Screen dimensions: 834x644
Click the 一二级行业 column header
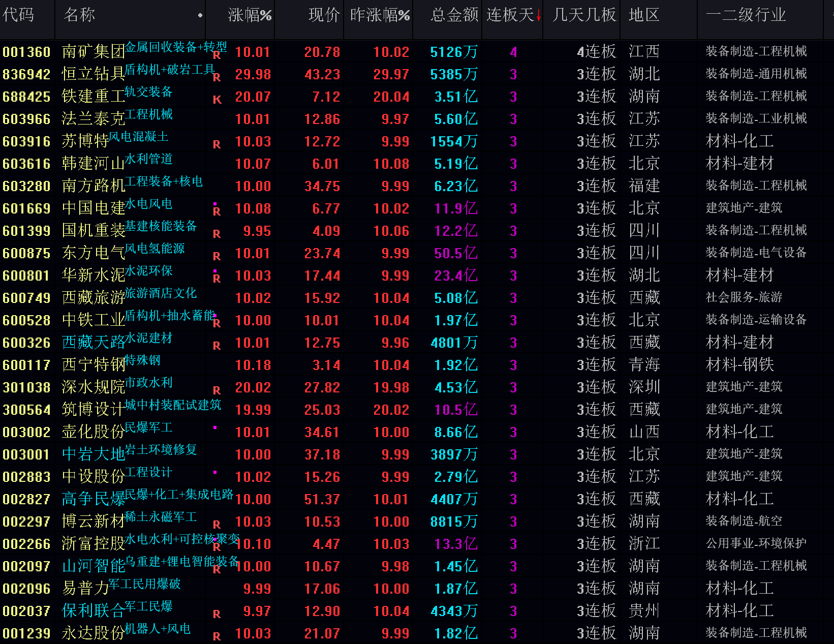tap(746, 15)
